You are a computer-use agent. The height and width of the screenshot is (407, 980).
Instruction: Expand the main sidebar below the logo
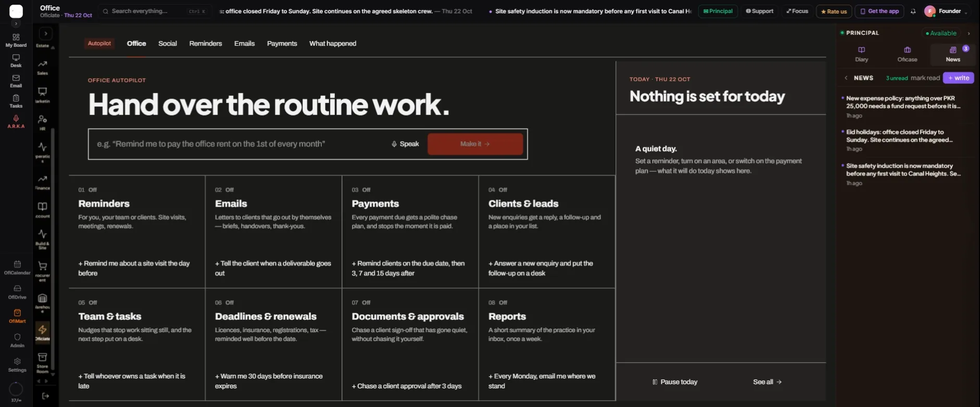point(16,24)
